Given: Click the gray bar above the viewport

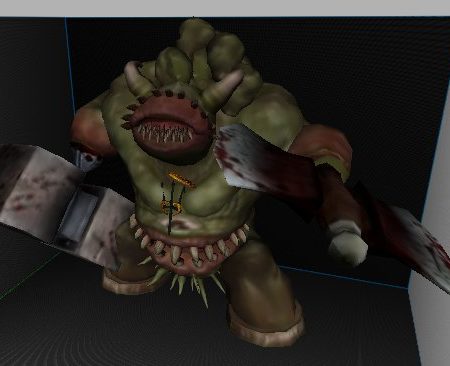Looking at the screenshot, I should [225, 8].
